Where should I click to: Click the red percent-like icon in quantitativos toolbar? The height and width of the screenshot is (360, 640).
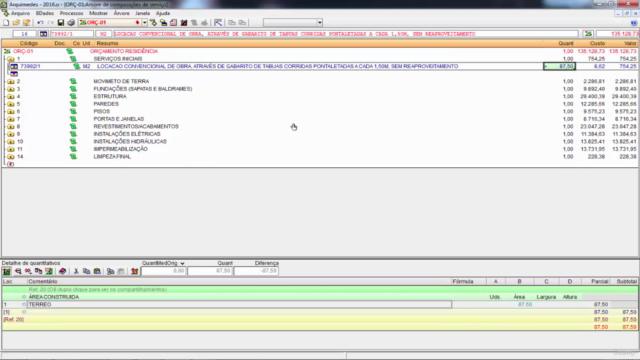[28, 271]
